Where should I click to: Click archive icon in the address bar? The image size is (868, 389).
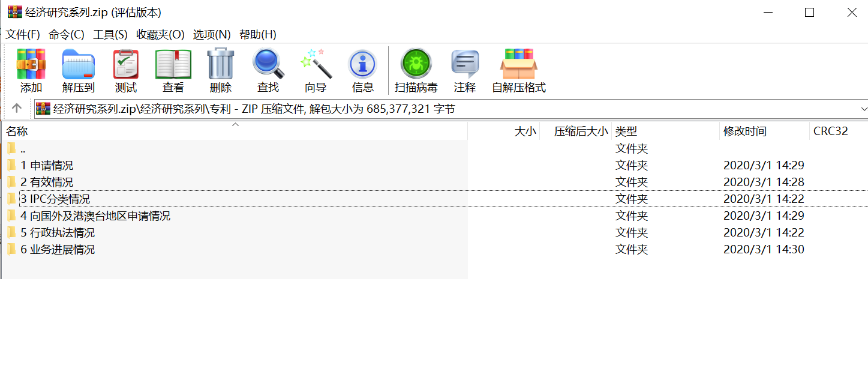(x=43, y=109)
